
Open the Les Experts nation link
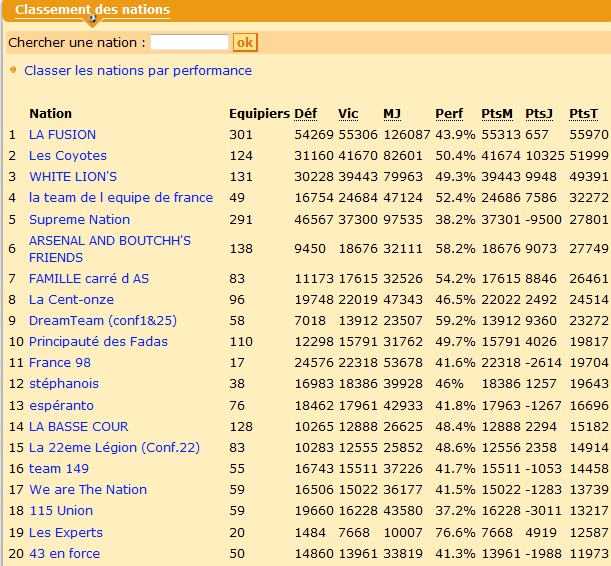[66, 532]
